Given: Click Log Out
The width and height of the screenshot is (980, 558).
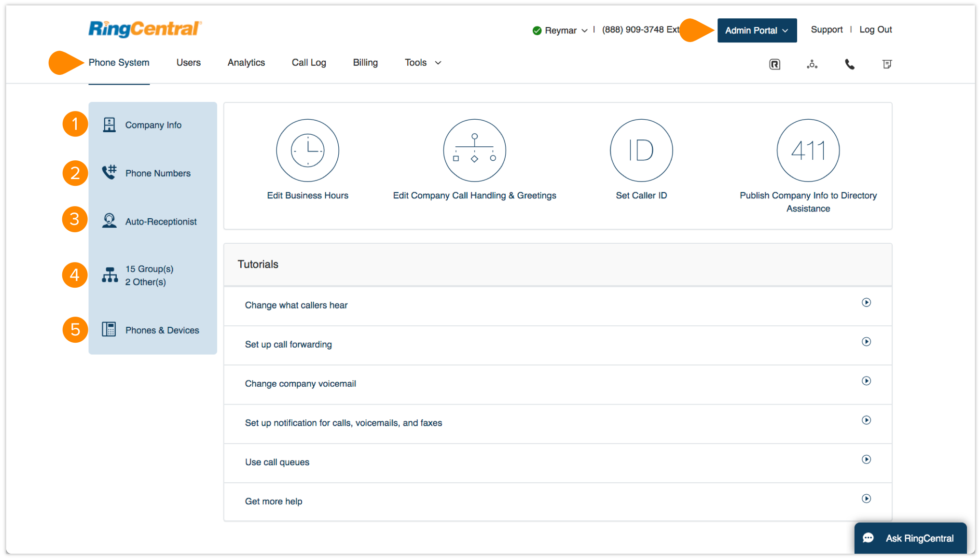Looking at the screenshot, I should click(x=876, y=29).
